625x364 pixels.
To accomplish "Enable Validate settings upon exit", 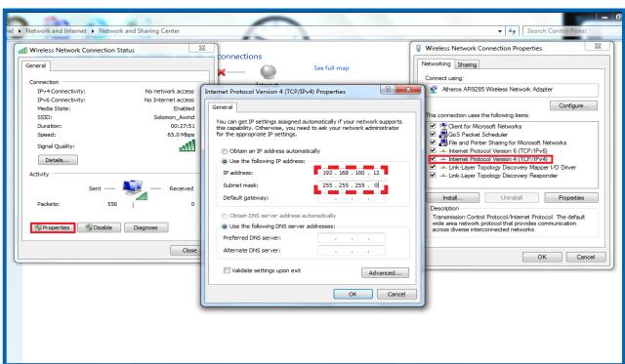I will (227, 270).
